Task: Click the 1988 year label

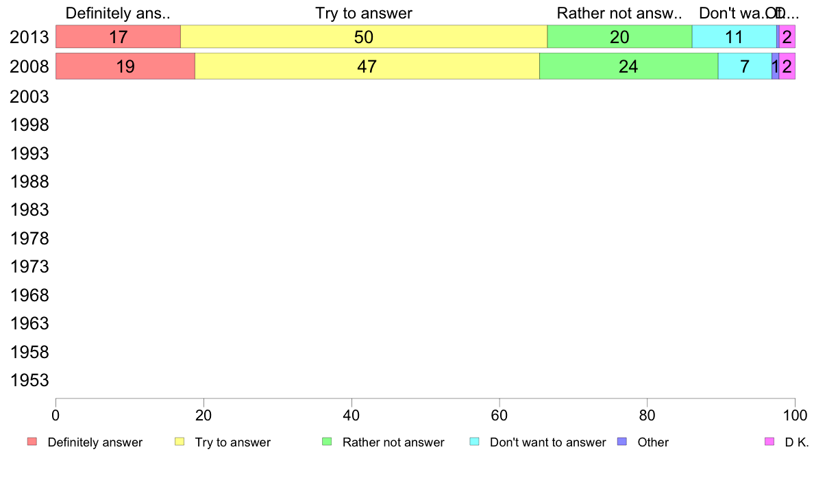Action: click(x=29, y=181)
